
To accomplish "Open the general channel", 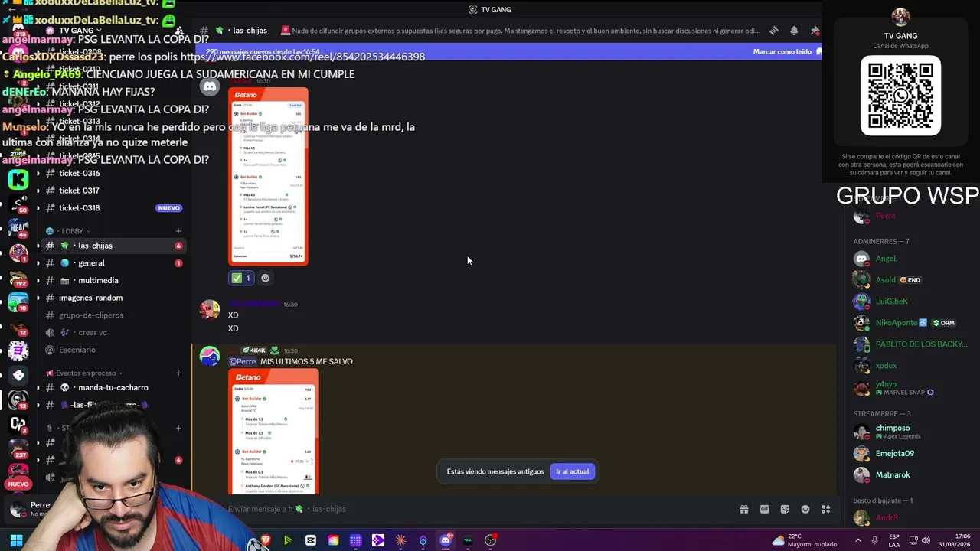I will 113,263.
